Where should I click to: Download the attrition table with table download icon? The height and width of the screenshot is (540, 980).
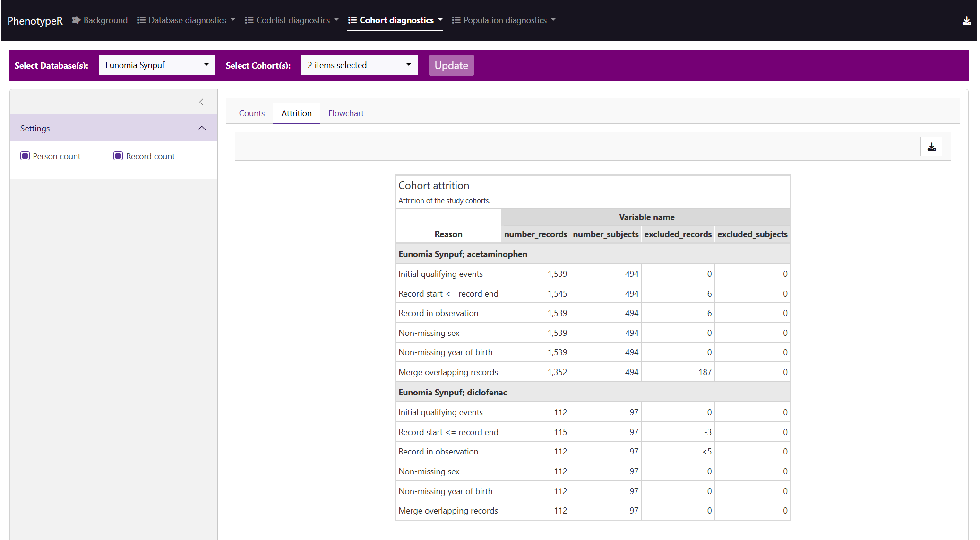tap(931, 146)
